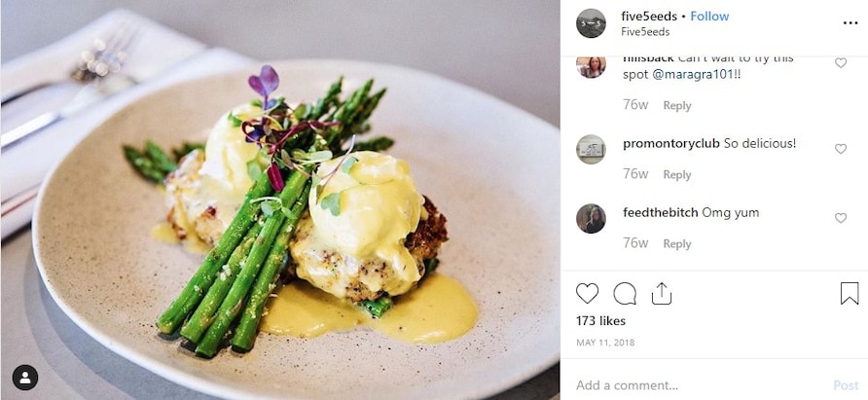The width and height of the screenshot is (868, 400).
Task: Show tagged people on the photo
Action: (25, 378)
